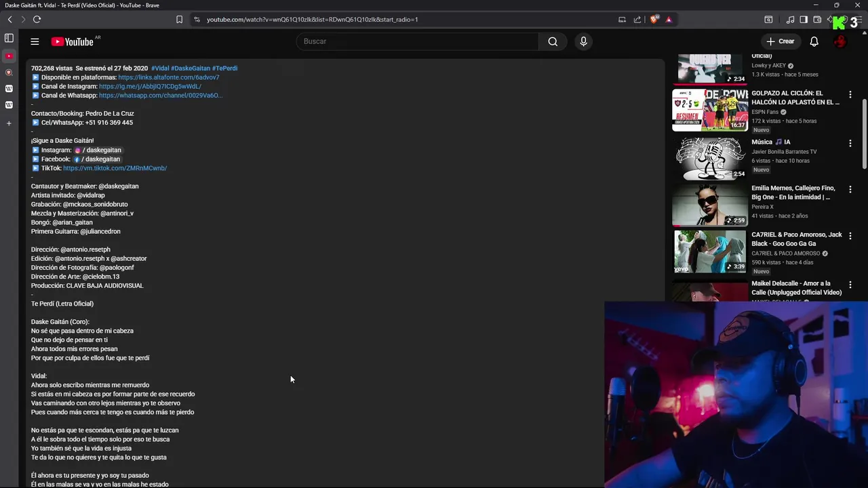Select the YouTube tab in sidebar

click(9, 56)
